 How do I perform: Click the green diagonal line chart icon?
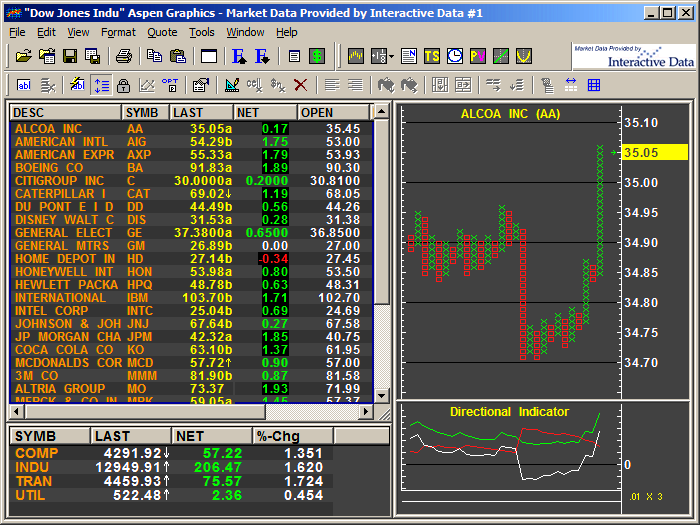pos(501,56)
